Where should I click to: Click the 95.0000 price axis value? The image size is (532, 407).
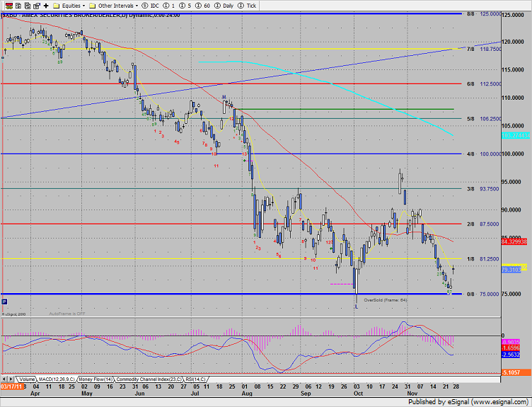[511, 182]
